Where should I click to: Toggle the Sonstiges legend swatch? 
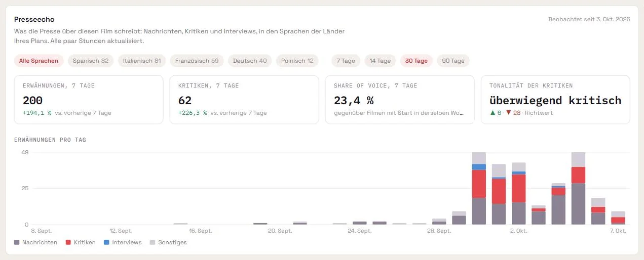pos(153,242)
